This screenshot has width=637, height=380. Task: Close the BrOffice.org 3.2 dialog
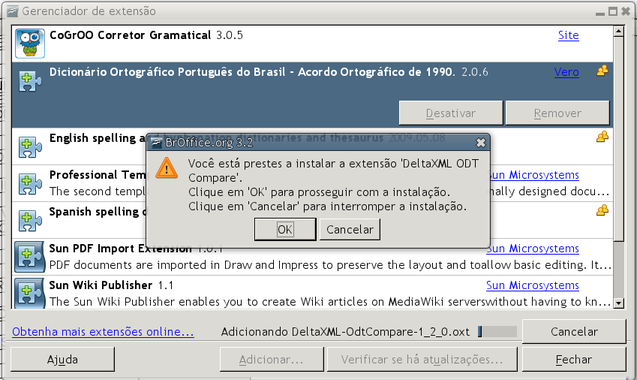[481, 143]
